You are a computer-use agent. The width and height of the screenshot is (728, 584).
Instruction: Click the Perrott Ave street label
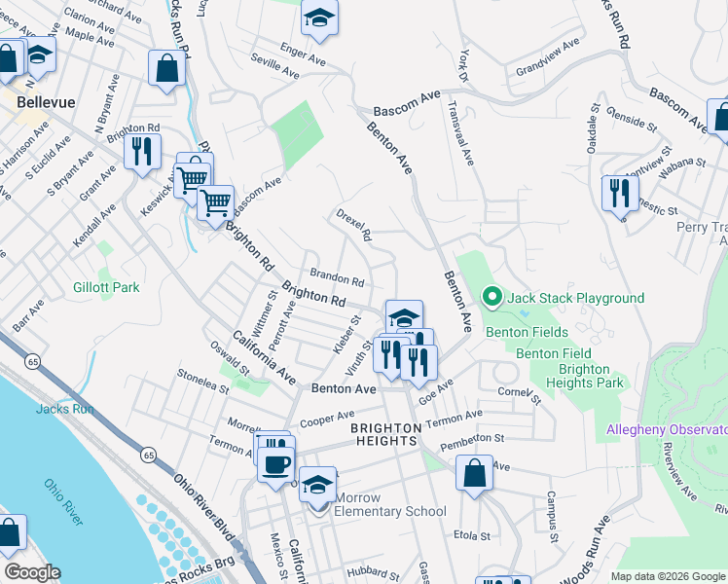(x=282, y=326)
